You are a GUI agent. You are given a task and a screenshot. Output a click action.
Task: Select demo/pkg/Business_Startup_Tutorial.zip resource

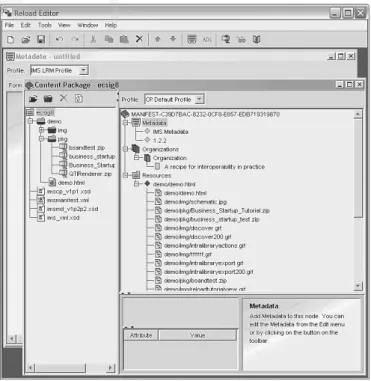tap(216, 211)
